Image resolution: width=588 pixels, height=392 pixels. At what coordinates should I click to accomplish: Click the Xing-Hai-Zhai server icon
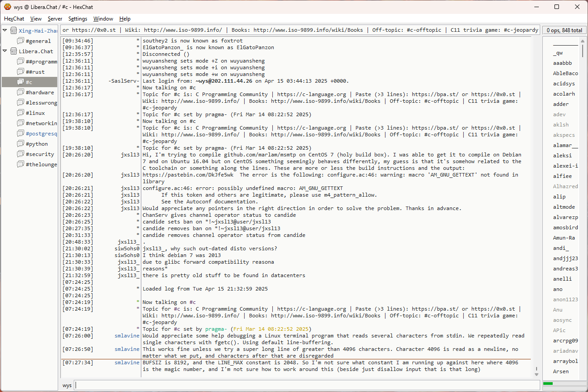(14, 31)
